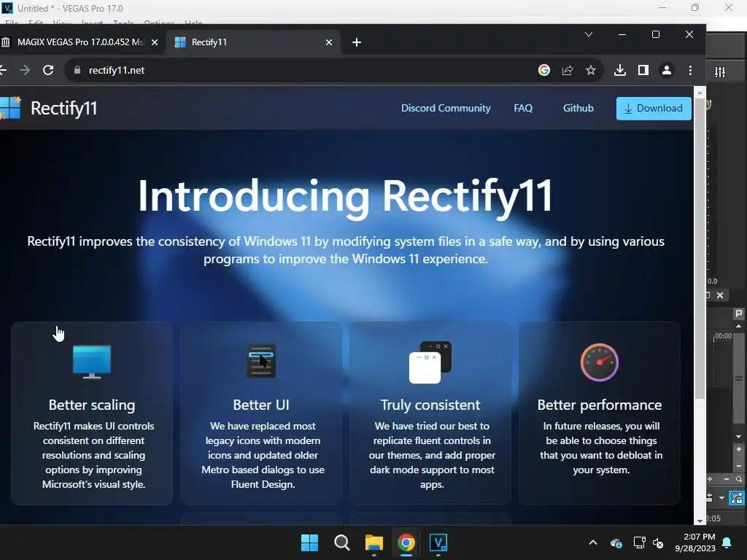Open Chrome tab search chevron
Viewport: 747px width, 560px height.
click(x=589, y=34)
